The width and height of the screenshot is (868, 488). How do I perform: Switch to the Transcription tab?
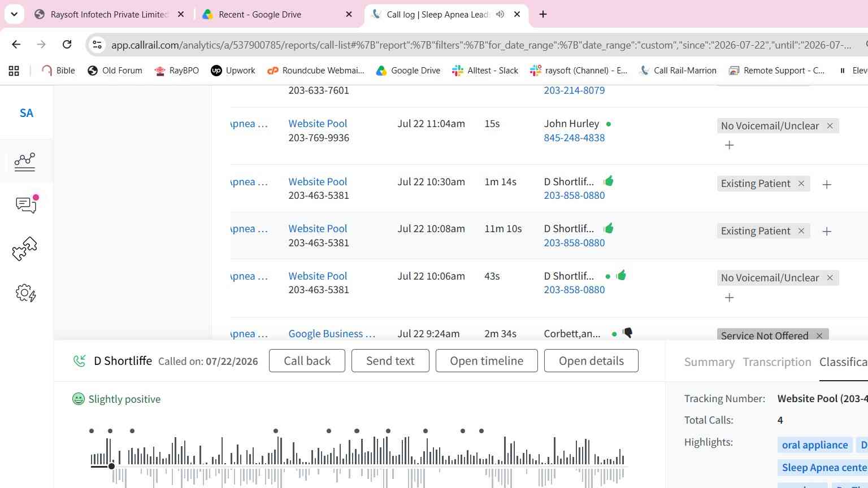[x=777, y=362]
